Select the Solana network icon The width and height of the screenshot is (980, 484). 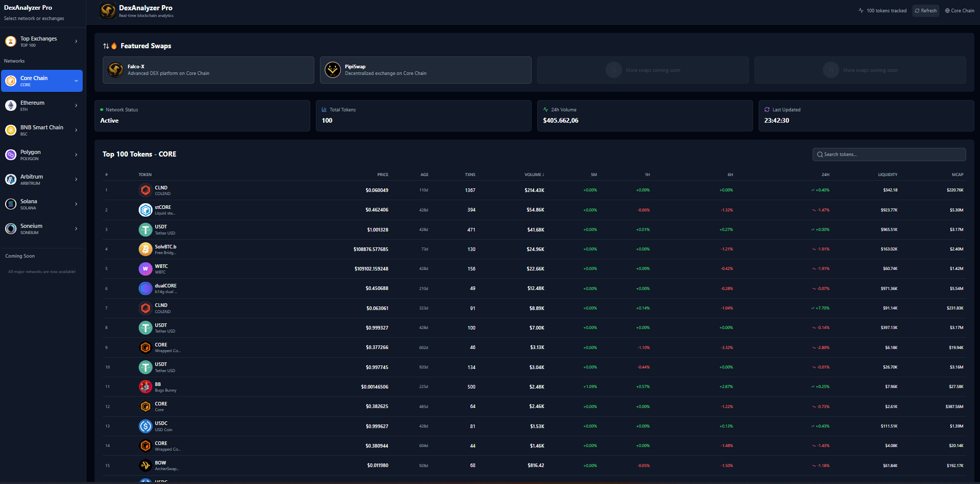(11, 204)
